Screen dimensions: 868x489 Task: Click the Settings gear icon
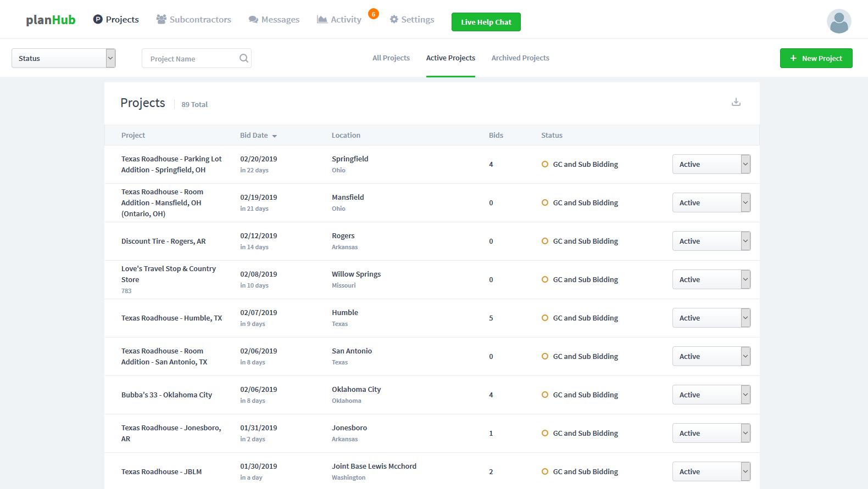[394, 19]
